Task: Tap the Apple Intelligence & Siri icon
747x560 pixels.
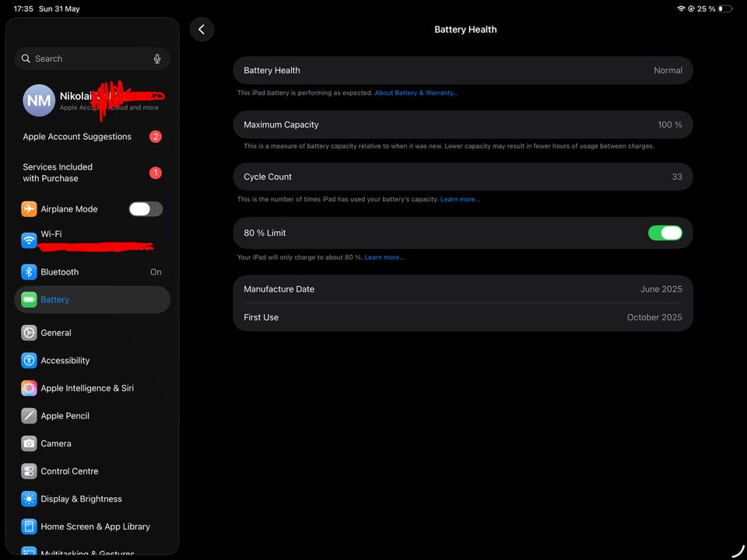Action: pos(29,388)
